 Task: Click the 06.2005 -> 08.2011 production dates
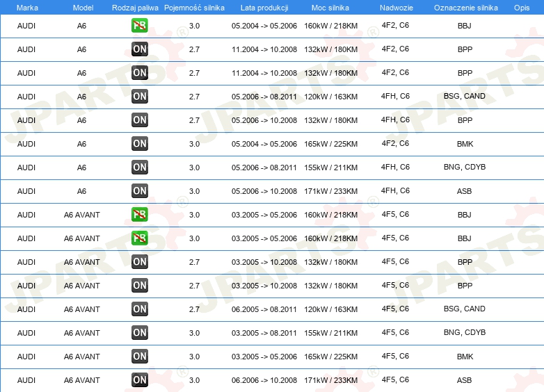pyautogui.click(x=264, y=309)
